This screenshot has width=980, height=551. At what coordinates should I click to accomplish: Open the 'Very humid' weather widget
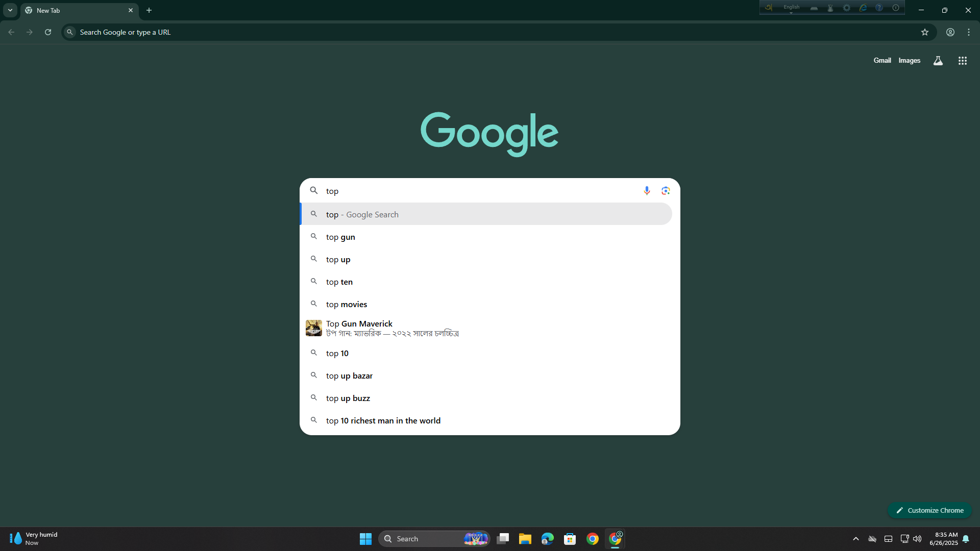[34, 539]
